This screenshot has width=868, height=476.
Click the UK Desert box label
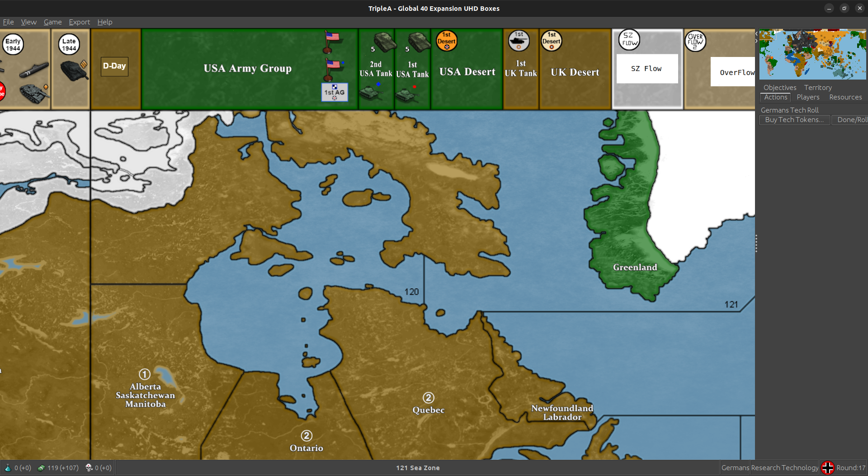(575, 72)
